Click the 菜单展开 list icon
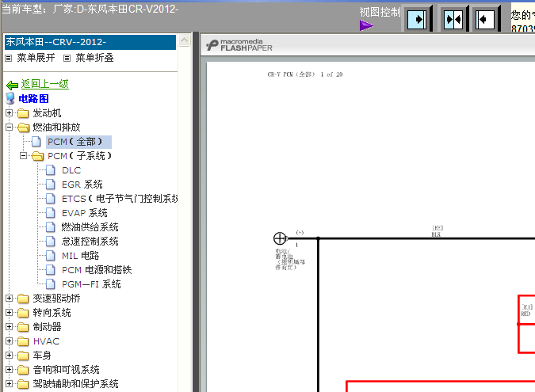This screenshot has width=535, height=392. coord(9,59)
